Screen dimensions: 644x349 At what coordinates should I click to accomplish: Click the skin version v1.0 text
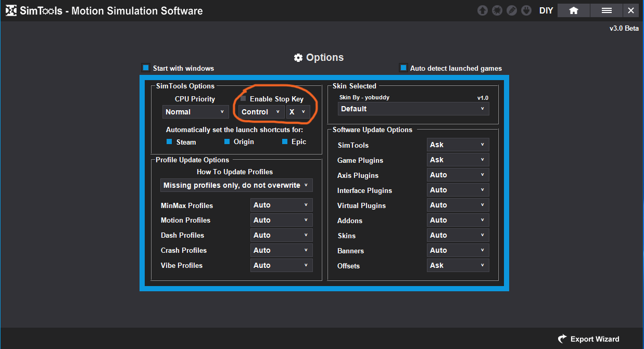(x=483, y=97)
